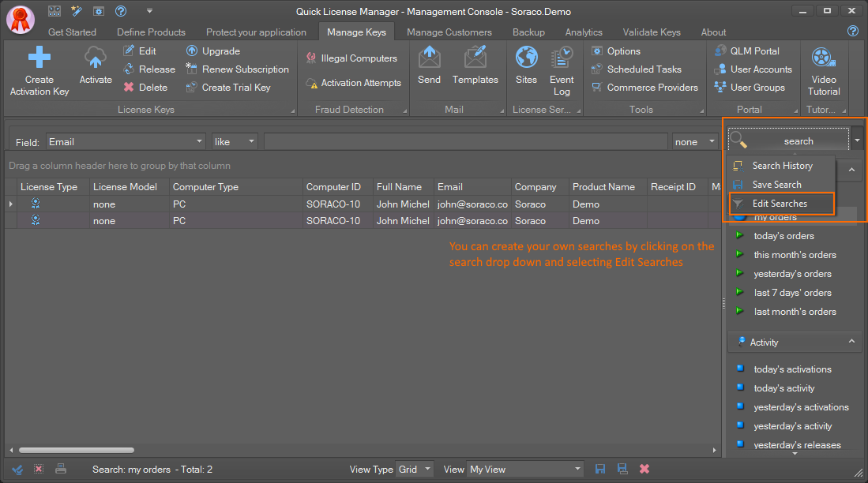Switch to Define Products tab

pos(151,32)
